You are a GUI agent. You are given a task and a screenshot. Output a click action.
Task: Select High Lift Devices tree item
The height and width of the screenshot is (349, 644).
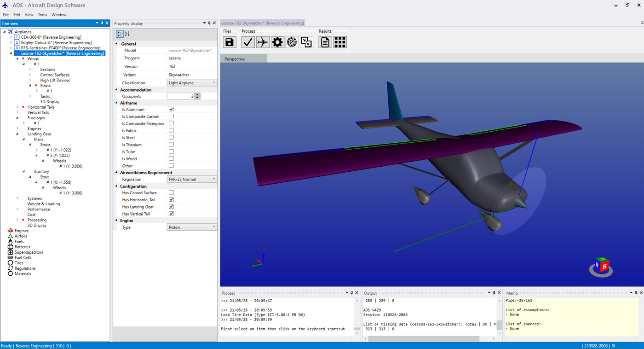click(x=55, y=80)
